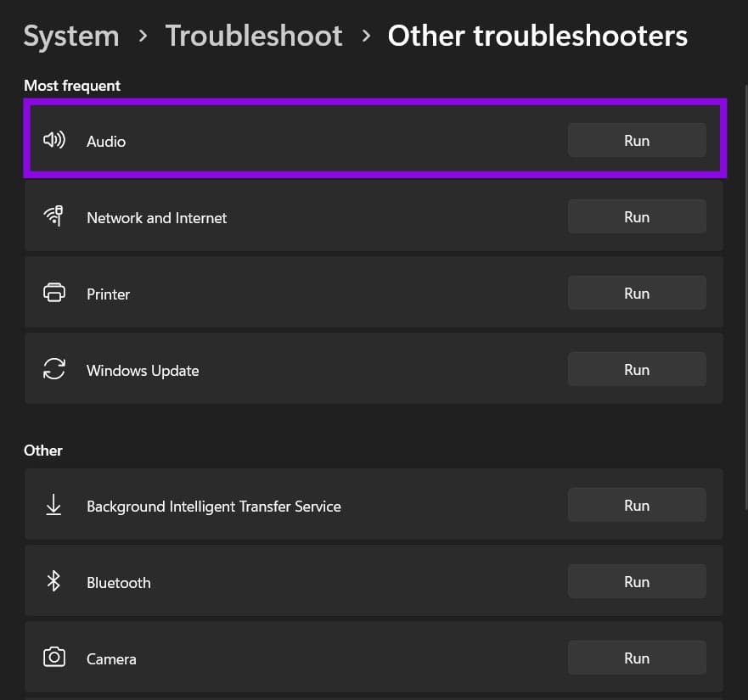Click the Audio speaker icon
The width and height of the screenshot is (748, 700).
coord(54,140)
